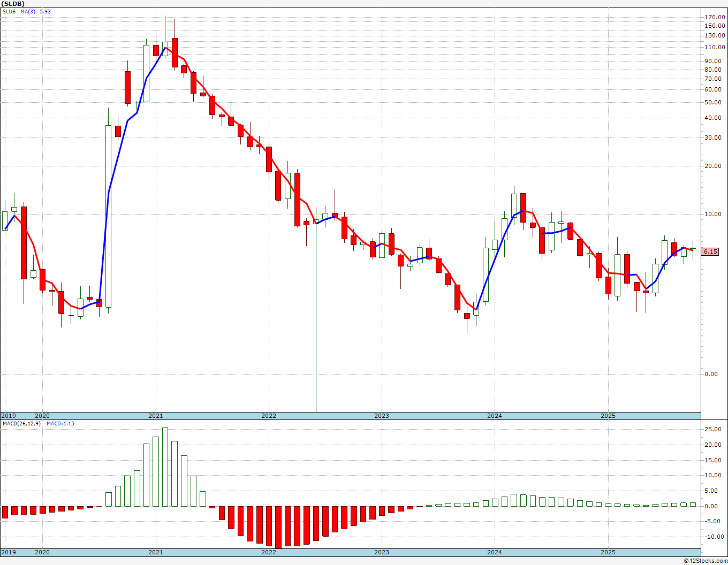The height and width of the screenshot is (565, 728).
Task: Click the MACD:1.15 value label
Action: pyautogui.click(x=60, y=423)
